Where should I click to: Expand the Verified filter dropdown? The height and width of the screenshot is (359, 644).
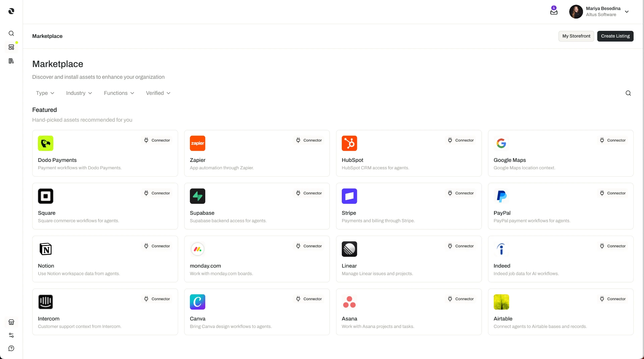(158, 93)
